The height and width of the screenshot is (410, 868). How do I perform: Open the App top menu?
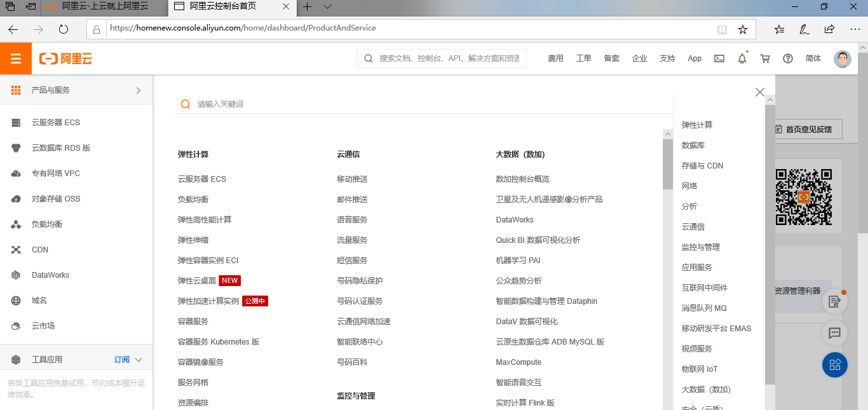click(x=695, y=58)
